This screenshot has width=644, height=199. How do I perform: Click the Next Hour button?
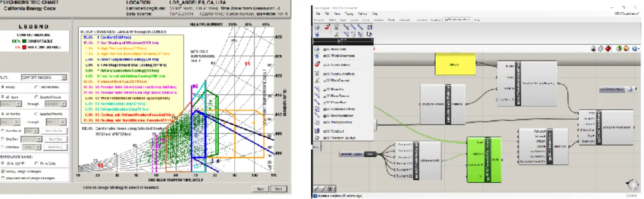tap(55, 147)
